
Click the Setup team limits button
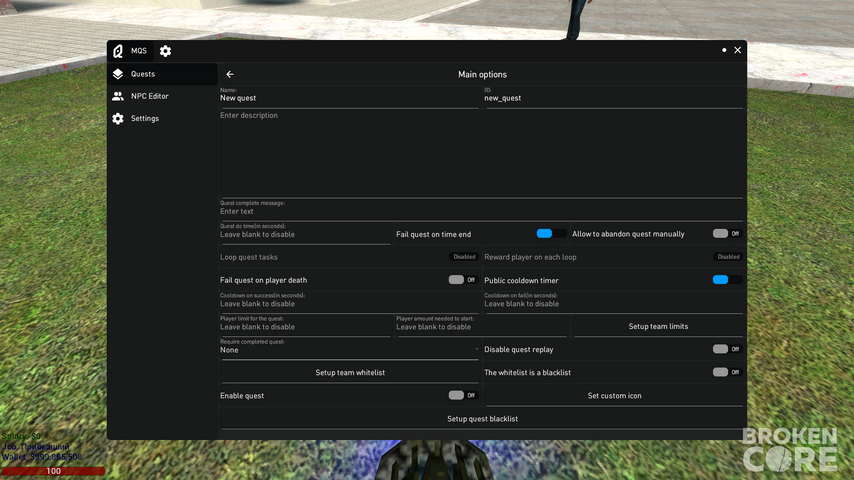pos(658,326)
